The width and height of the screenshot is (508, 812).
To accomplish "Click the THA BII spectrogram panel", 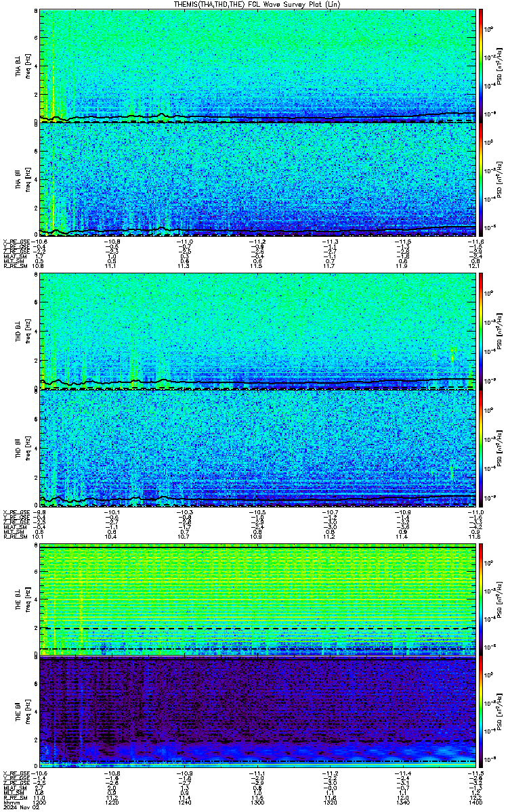I will tap(258, 180).
